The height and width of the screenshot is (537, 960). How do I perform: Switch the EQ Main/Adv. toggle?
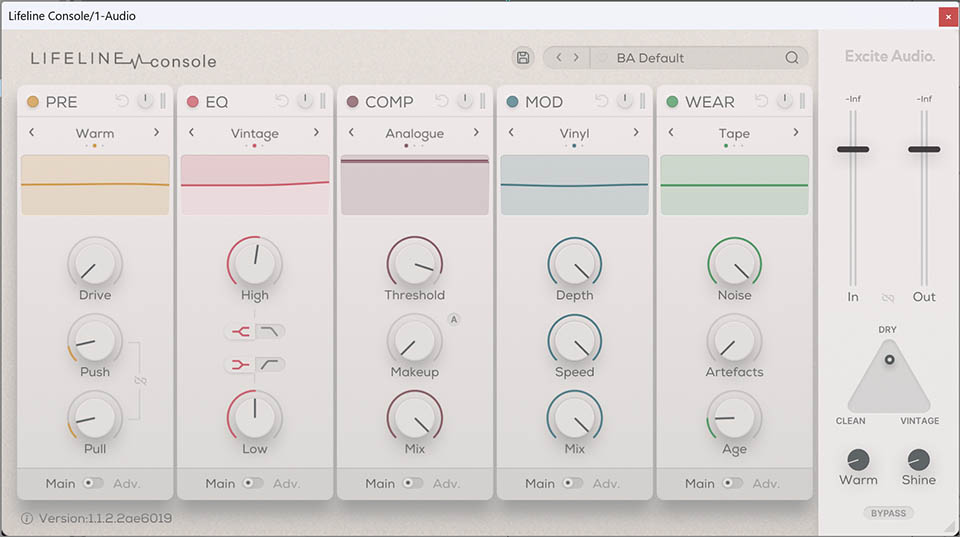[x=253, y=483]
